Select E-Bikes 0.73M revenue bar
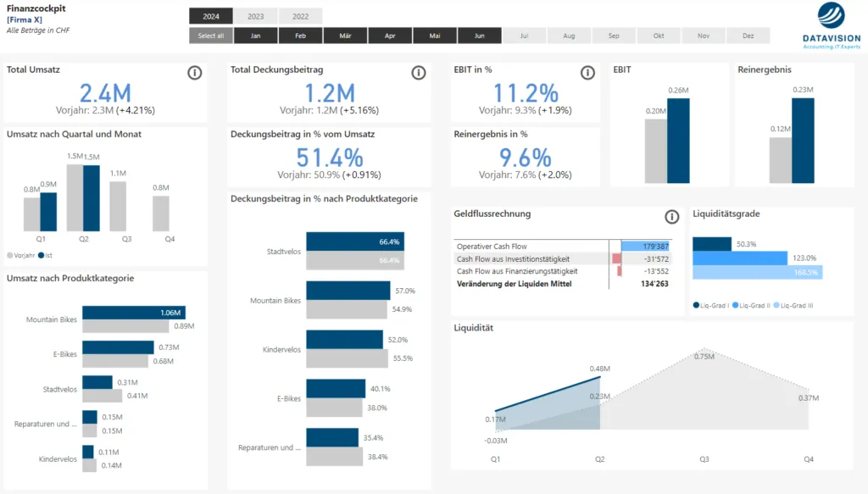 coord(118,347)
